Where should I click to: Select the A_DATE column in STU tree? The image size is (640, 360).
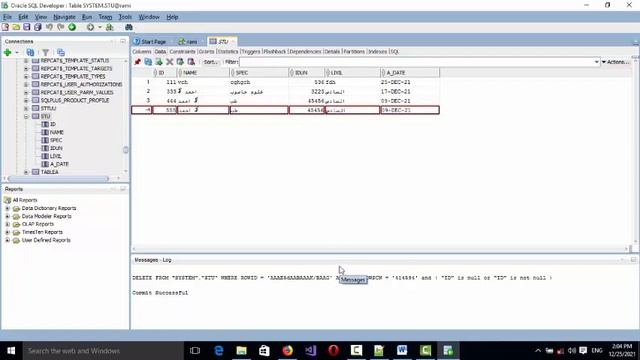tap(59, 164)
